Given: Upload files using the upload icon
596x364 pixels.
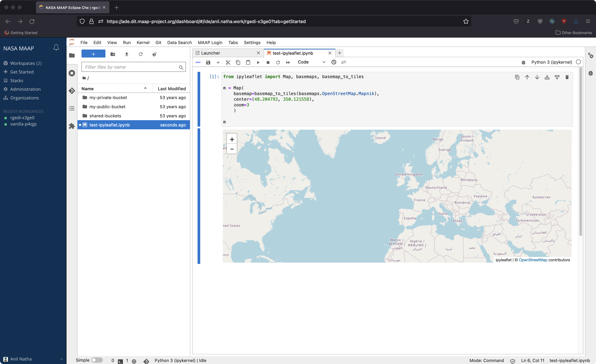Looking at the screenshot, I should tap(127, 54).
